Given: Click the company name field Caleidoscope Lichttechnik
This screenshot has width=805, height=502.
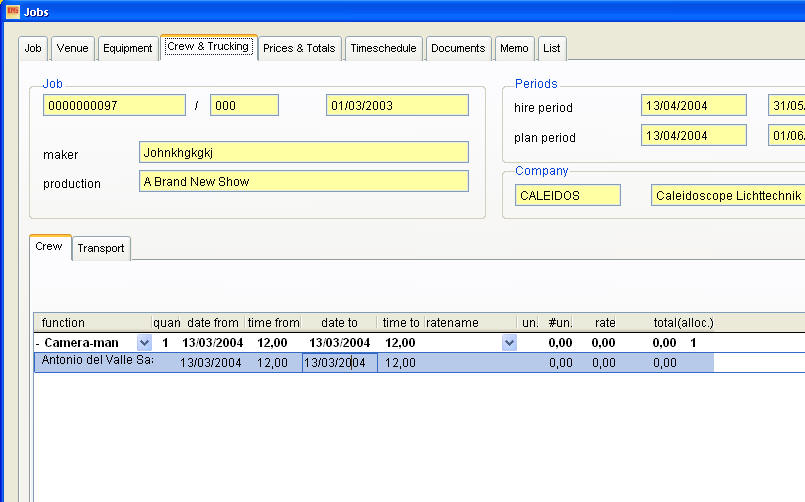Looking at the screenshot, I should (x=728, y=195).
